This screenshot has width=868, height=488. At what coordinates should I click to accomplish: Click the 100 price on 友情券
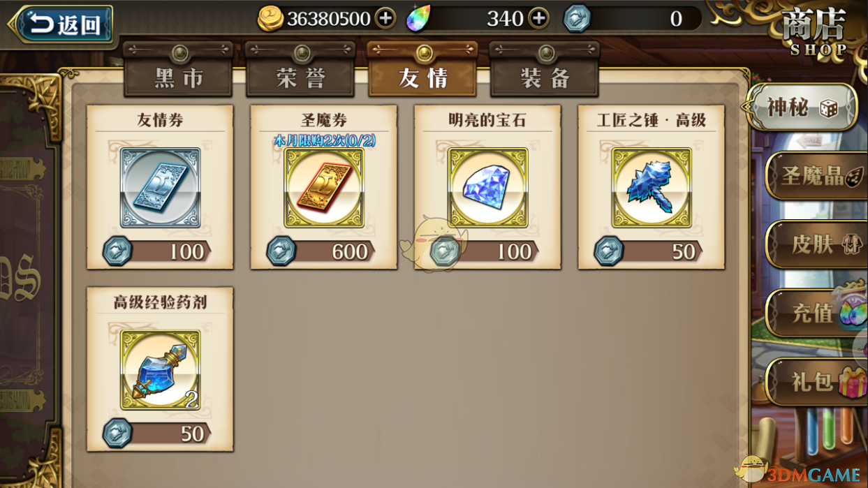tap(187, 251)
